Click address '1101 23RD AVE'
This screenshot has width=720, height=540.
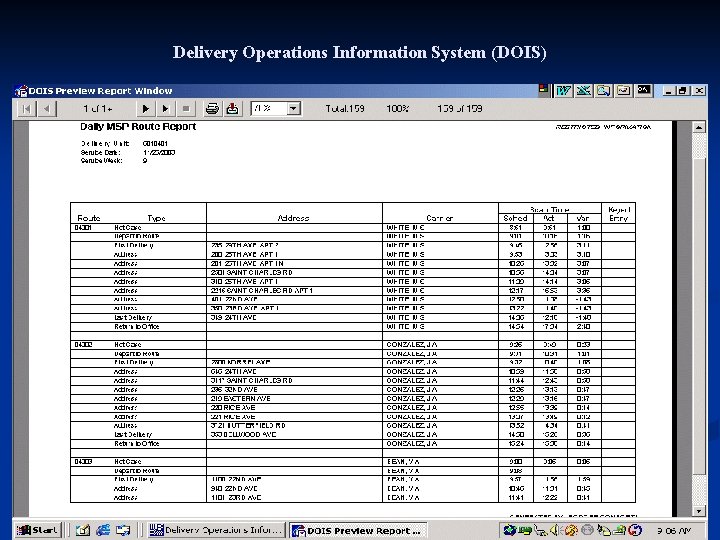(x=236, y=498)
